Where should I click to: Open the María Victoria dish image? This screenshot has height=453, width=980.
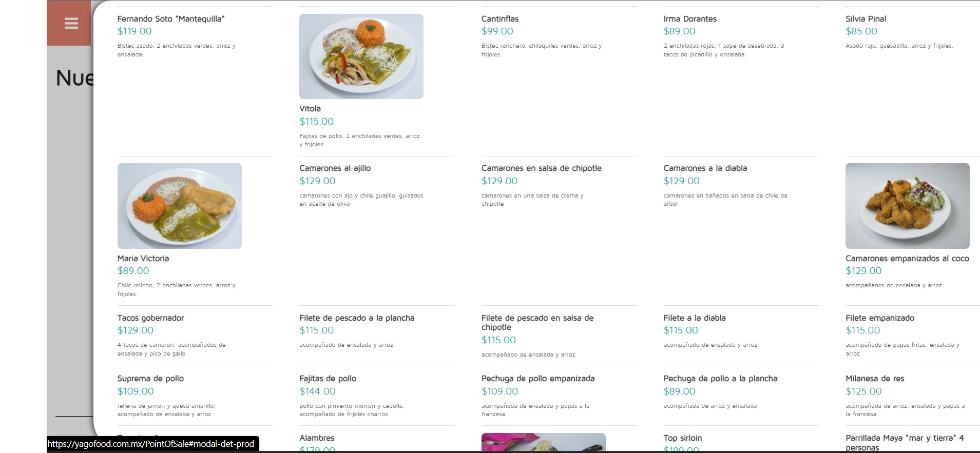(x=179, y=206)
